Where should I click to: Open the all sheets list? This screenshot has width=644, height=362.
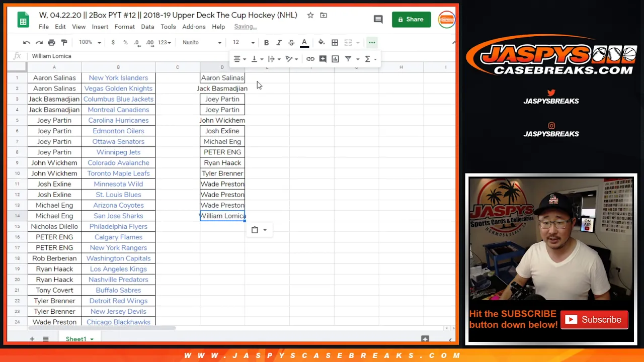(x=45, y=339)
